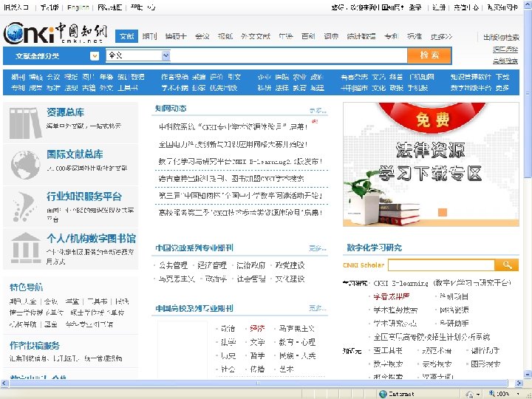Open 资源总库 via the bookshelf icon
Image resolution: width=532 pixels, height=399 pixels.
[25, 123]
